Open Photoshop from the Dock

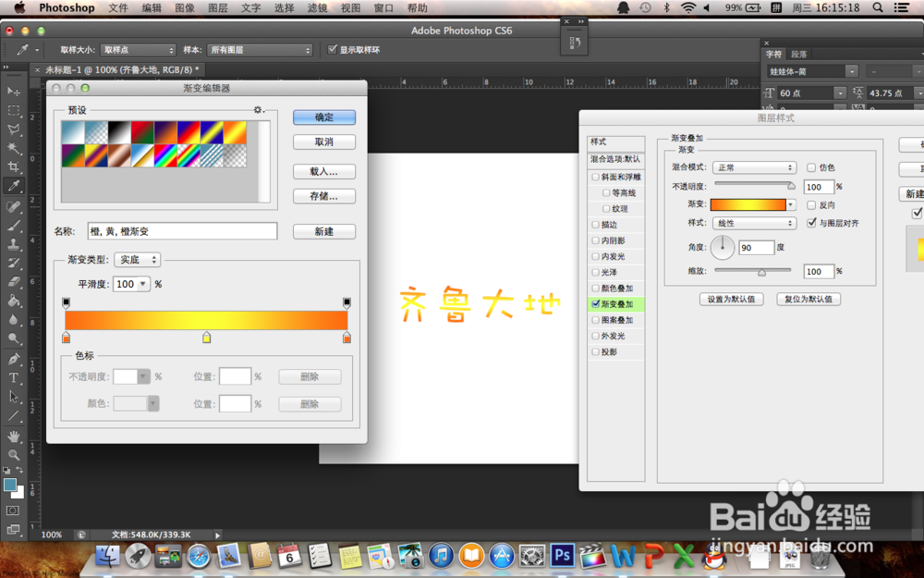tap(562, 555)
